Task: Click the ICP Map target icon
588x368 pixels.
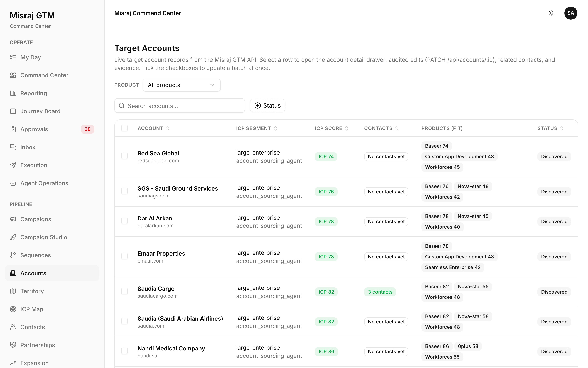Action: pos(13,309)
